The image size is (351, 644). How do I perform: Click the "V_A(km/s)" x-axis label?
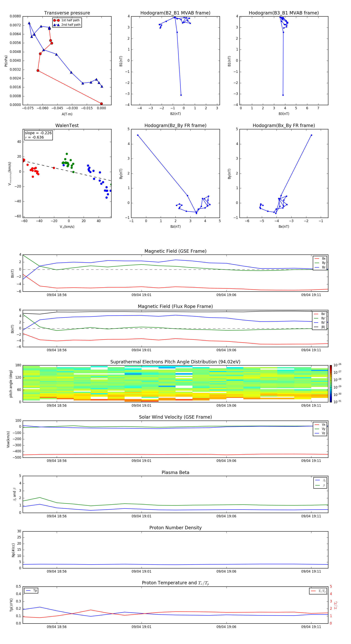67,227
